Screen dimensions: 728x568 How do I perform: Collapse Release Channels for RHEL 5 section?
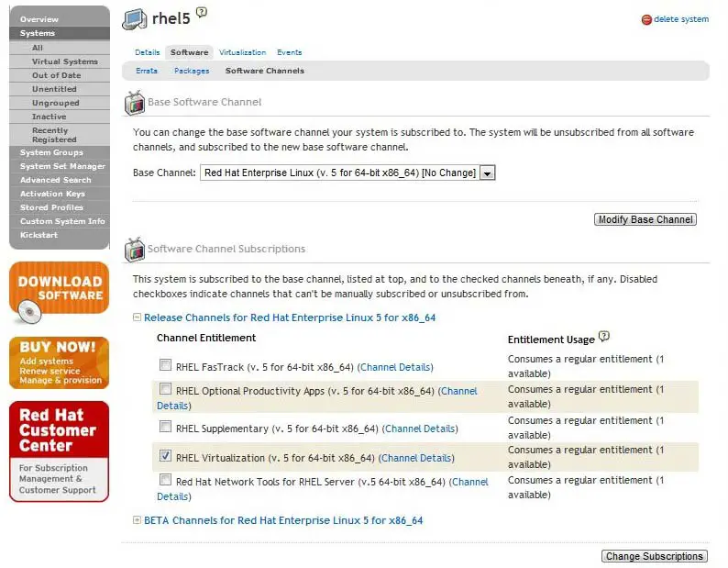(137, 317)
